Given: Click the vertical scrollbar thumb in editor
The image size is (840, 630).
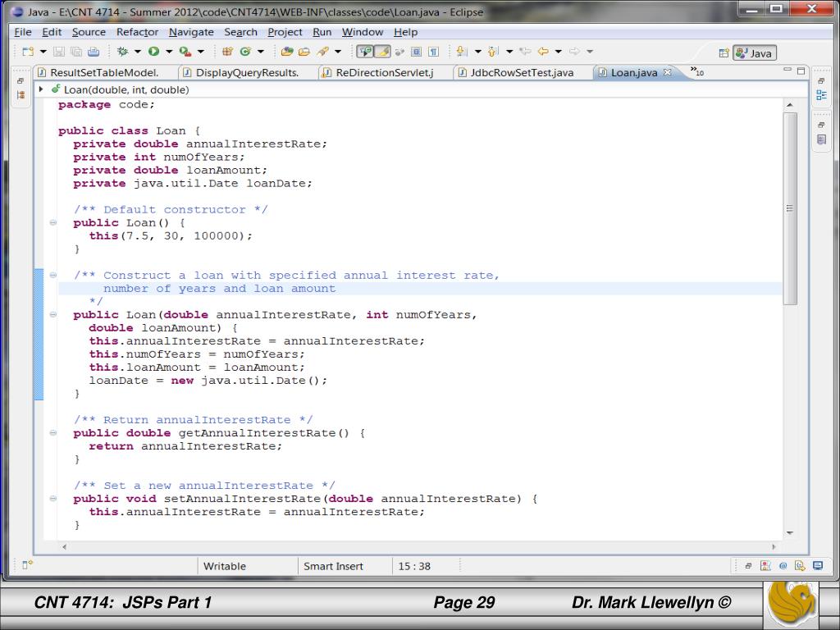Looking at the screenshot, I should [790, 208].
